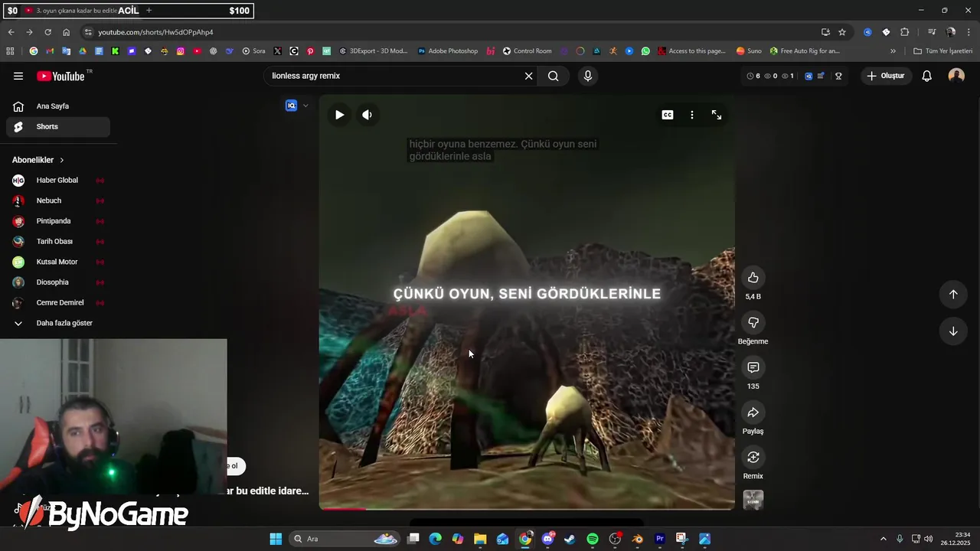Open Adobe Photoshop bookmark
Image resolution: width=980 pixels, height=551 pixels.
coord(447,51)
